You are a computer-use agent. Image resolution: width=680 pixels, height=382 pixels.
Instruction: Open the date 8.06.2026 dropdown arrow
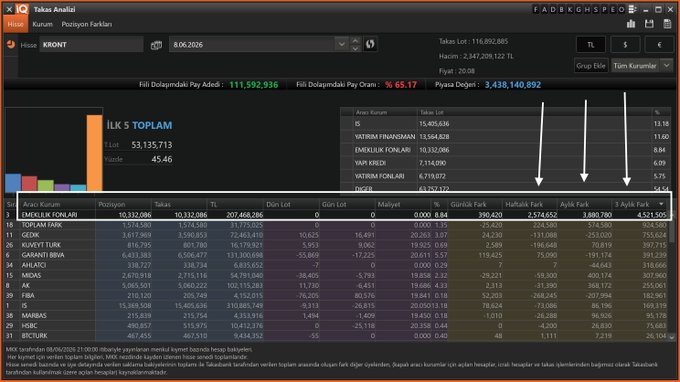pos(342,44)
